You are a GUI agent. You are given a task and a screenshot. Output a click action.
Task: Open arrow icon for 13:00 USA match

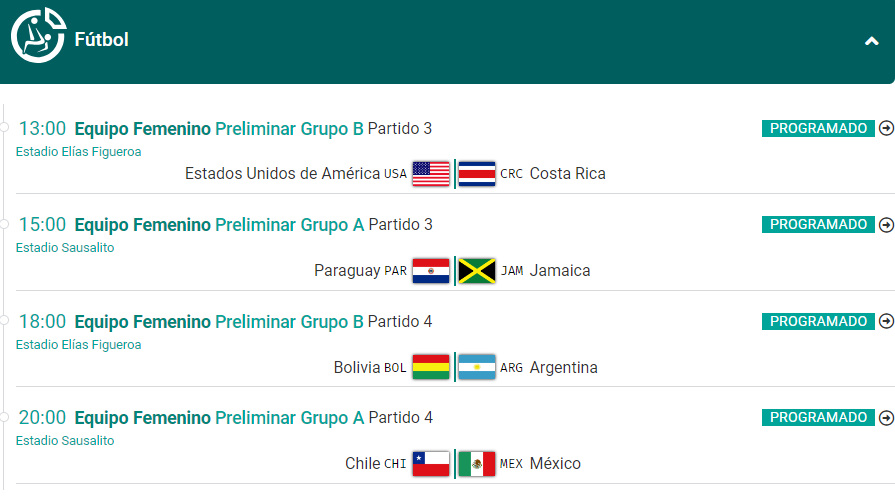pos(886,128)
